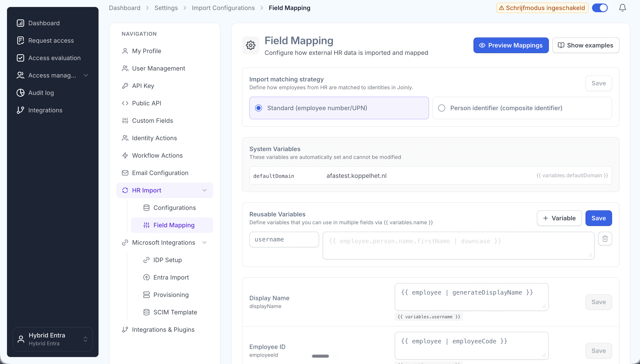Viewport: 640px width, 364px height.
Task: Click the notification bell icon
Action: (622, 8)
